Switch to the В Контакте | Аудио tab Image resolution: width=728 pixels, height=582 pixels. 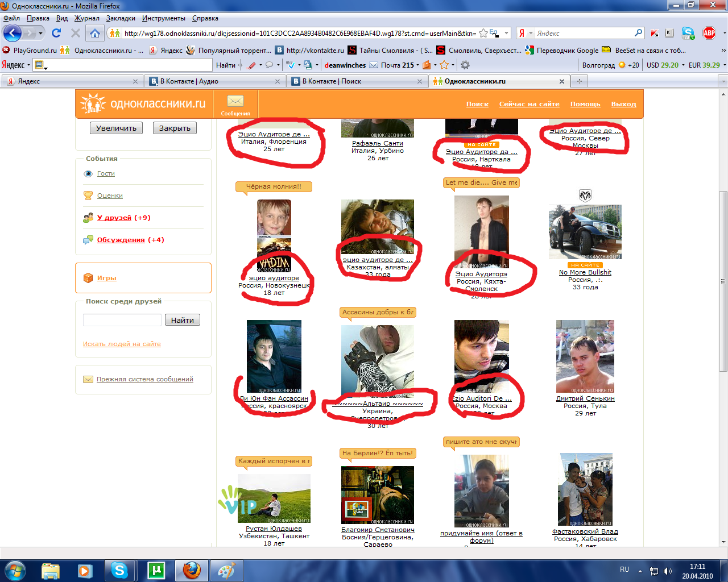tap(214, 81)
